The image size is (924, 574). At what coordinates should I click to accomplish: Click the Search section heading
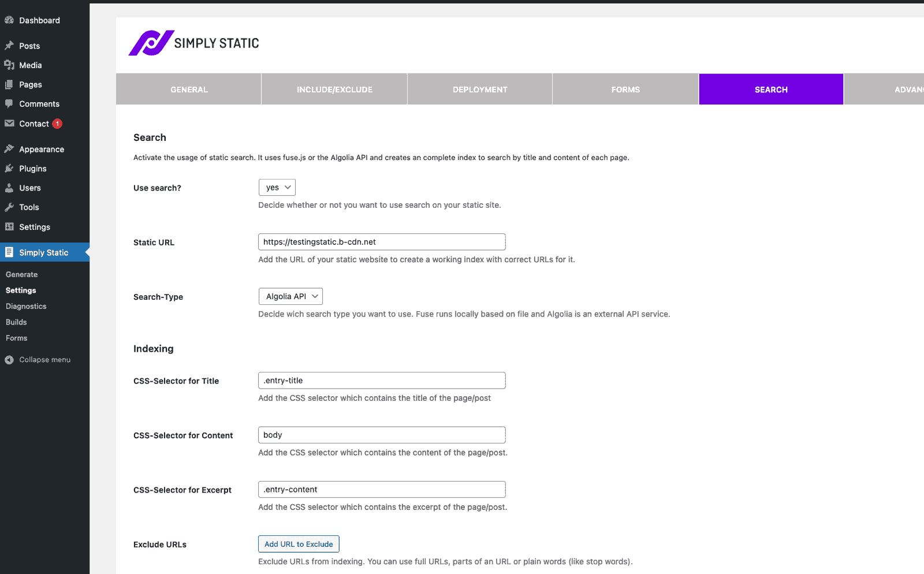pyautogui.click(x=150, y=137)
